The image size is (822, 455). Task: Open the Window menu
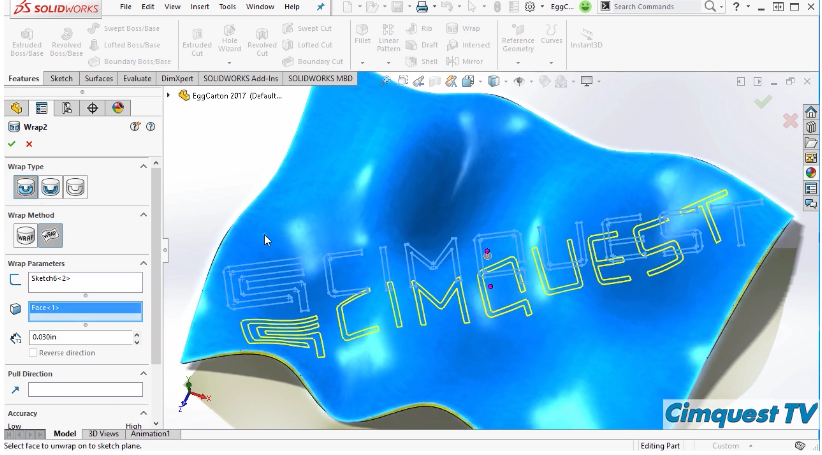(260, 7)
